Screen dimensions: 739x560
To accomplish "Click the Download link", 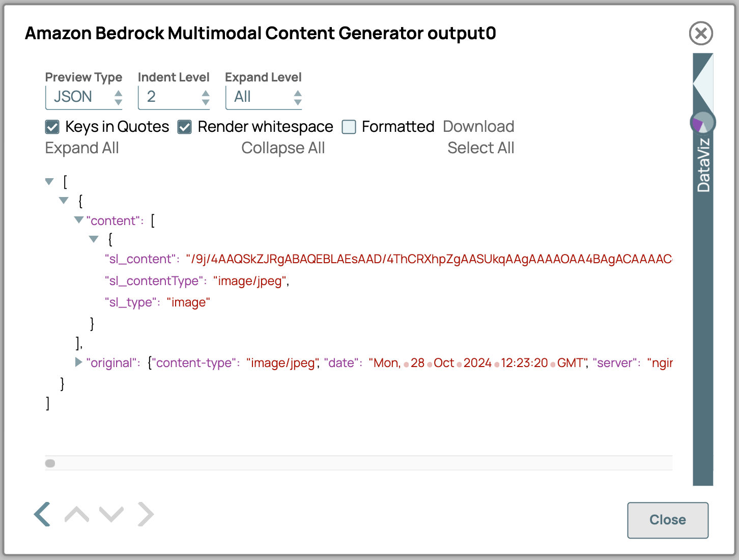I will pos(478,126).
